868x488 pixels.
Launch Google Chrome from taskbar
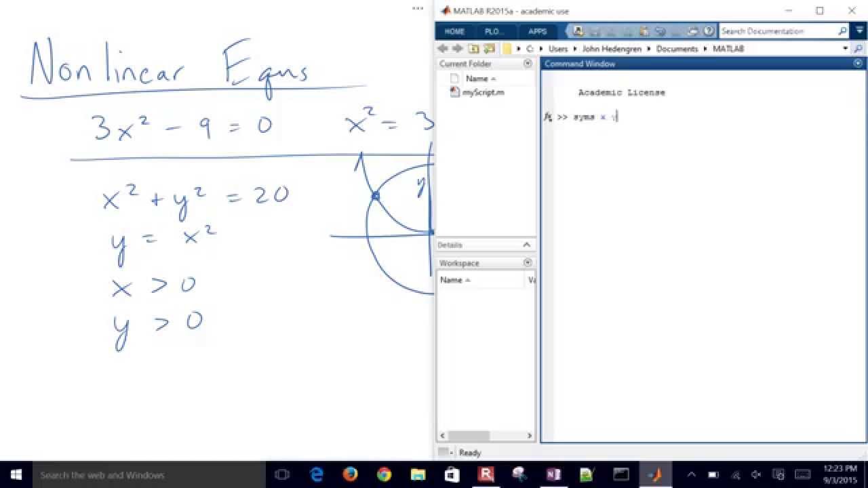(384, 474)
